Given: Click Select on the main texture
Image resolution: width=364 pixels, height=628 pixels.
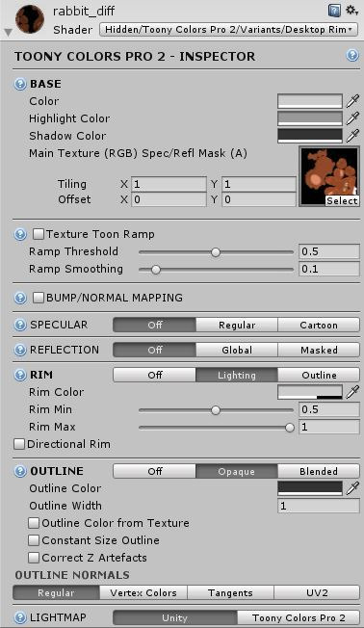Looking at the screenshot, I should click(342, 201).
